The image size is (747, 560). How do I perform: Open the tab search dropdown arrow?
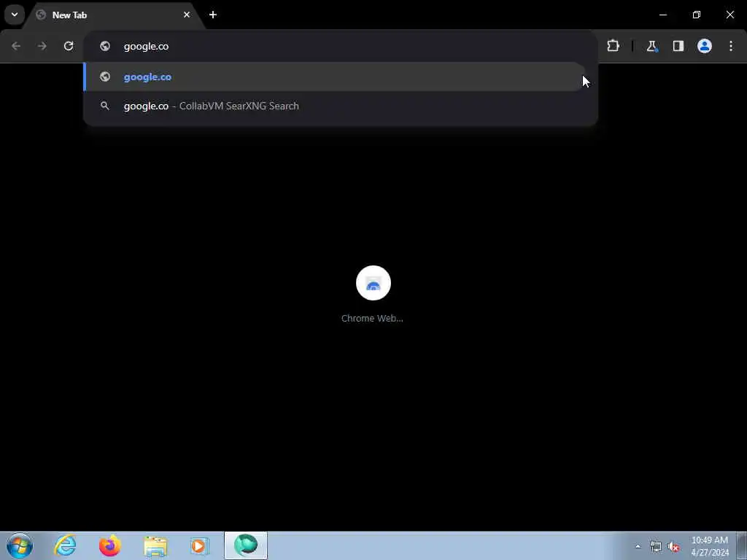[15, 15]
